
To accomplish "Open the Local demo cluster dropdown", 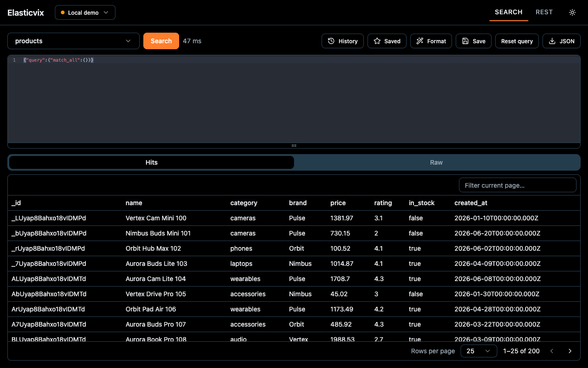I will tap(85, 12).
